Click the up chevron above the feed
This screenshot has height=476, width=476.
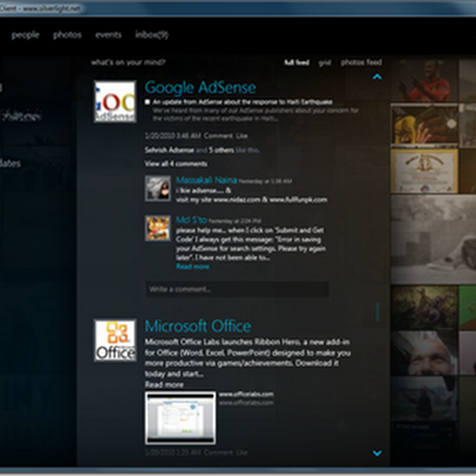click(x=377, y=77)
